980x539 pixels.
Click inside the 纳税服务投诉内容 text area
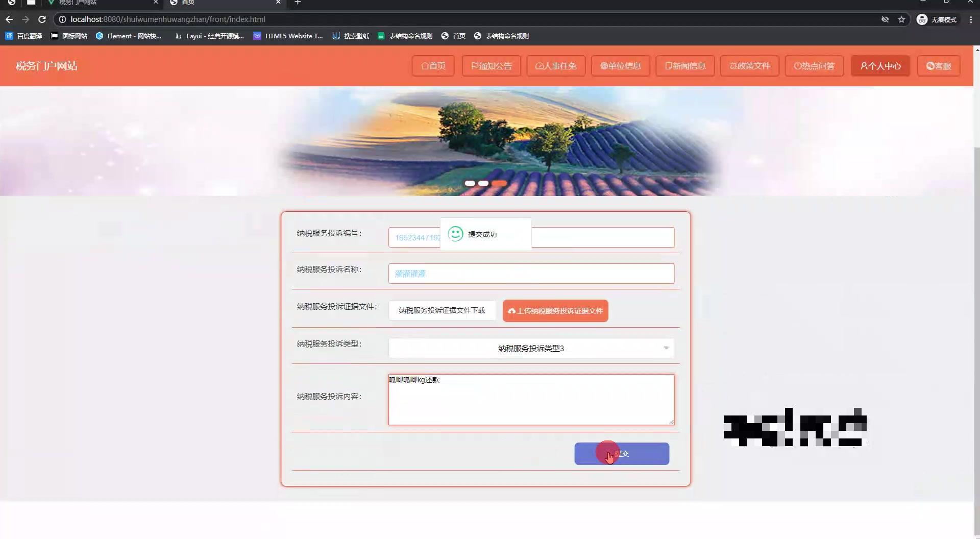click(x=531, y=400)
